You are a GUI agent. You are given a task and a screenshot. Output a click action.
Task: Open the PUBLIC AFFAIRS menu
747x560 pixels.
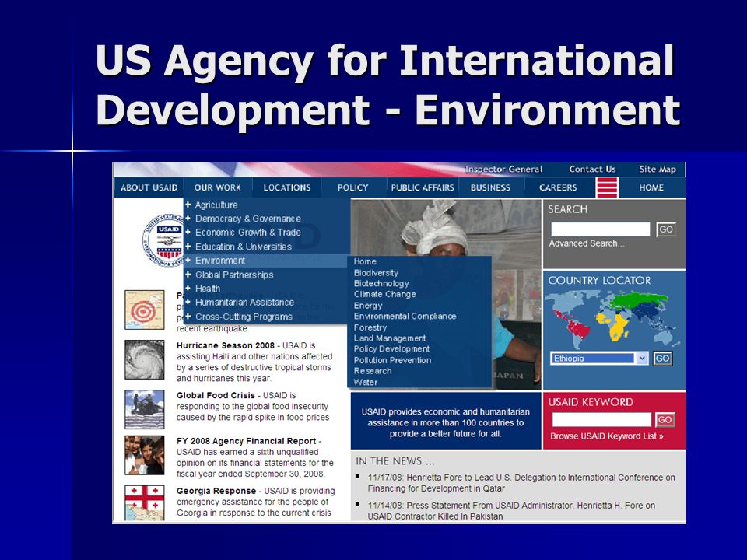(423, 187)
